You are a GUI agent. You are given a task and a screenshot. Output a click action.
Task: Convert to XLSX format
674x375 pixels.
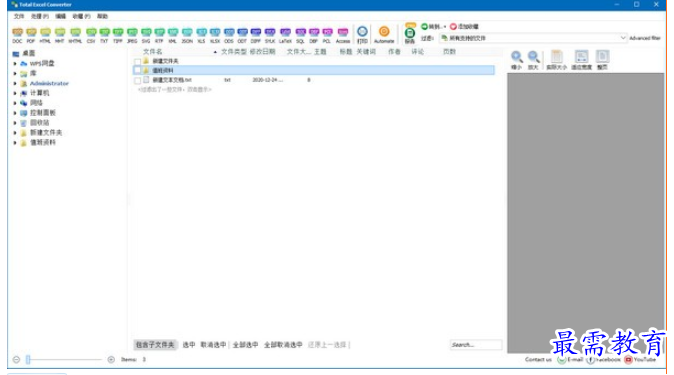click(x=215, y=35)
